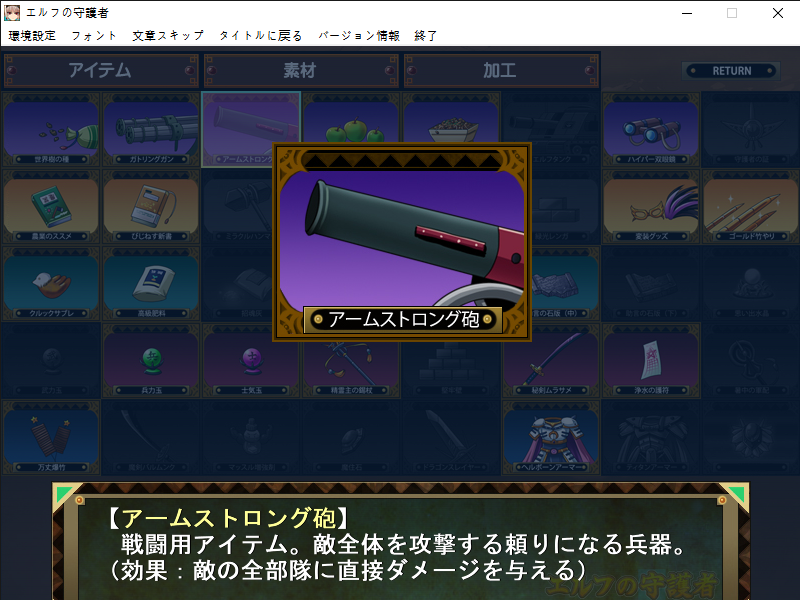800x600 pixels.
Task: Click the enlarged Armstrong cannon picture
Action: pyautogui.click(x=402, y=238)
